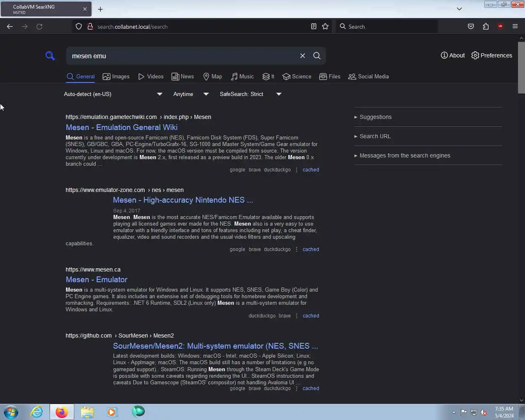The image size is (525, 420).
Task: Open more options dots on emulator-zone result
Action: (x=297, y=249)
